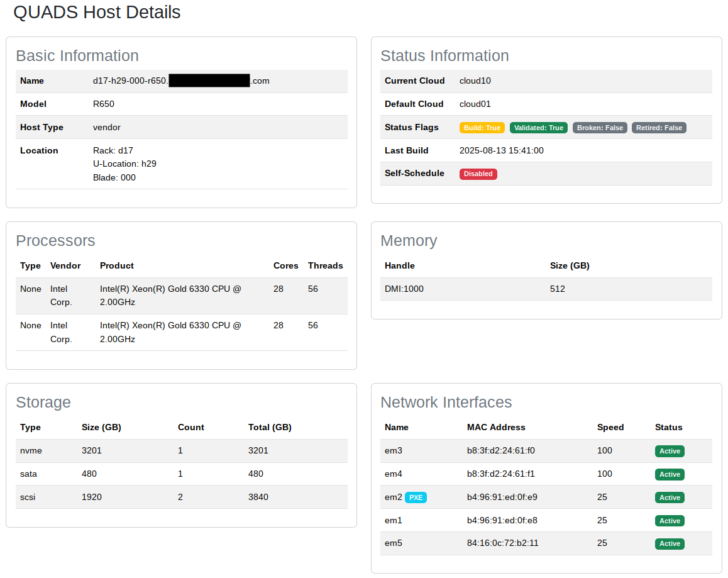Screen dimensions: 728x578
Task: Click the nvme row in Storage table
Action: (x=31, y=451)
